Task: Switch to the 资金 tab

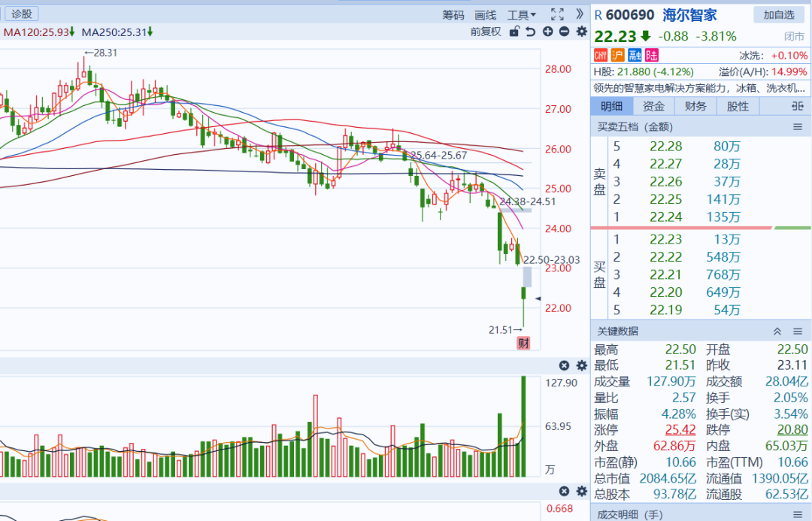Action: pyautogui.click(x=653, y=106)
